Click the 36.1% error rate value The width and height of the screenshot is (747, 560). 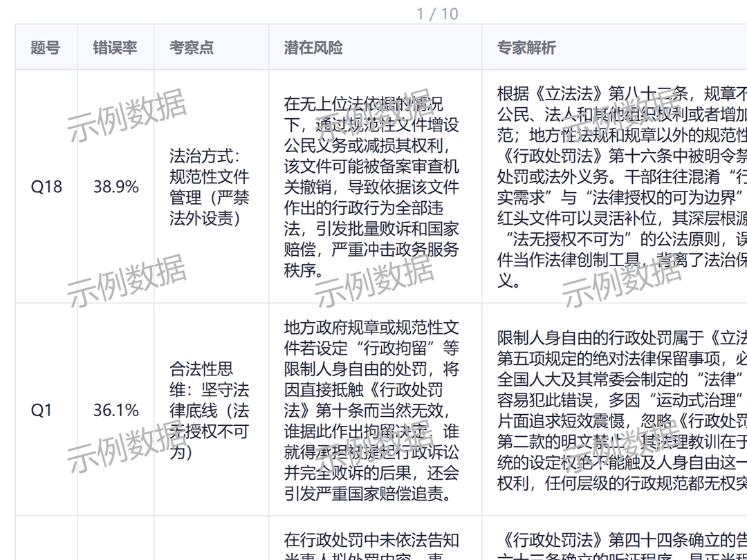coord(116,410)
